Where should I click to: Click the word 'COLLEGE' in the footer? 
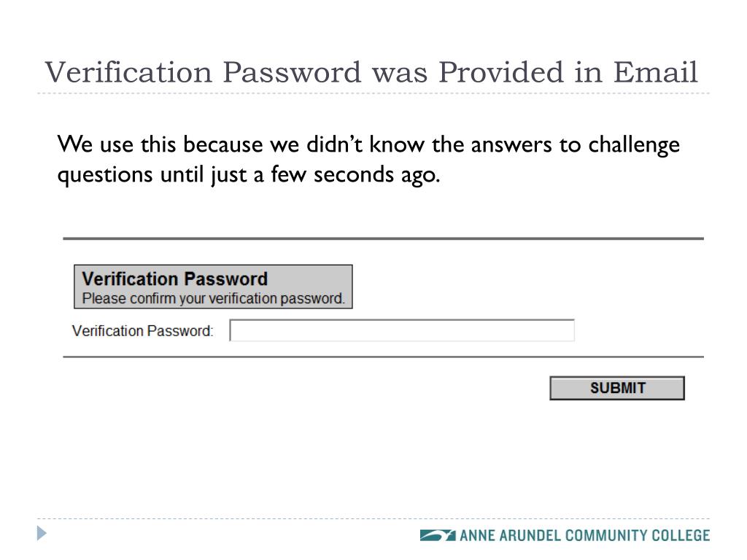681,535
